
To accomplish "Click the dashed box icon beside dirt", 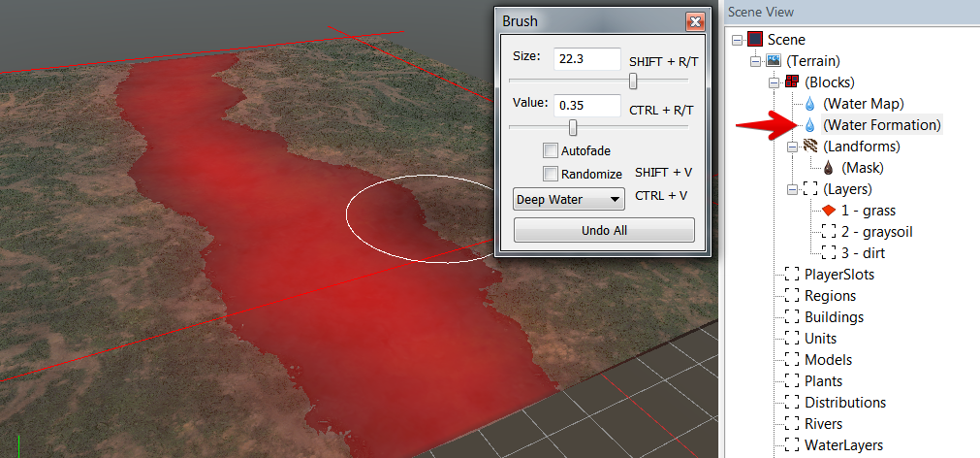I will coord(829,253).
